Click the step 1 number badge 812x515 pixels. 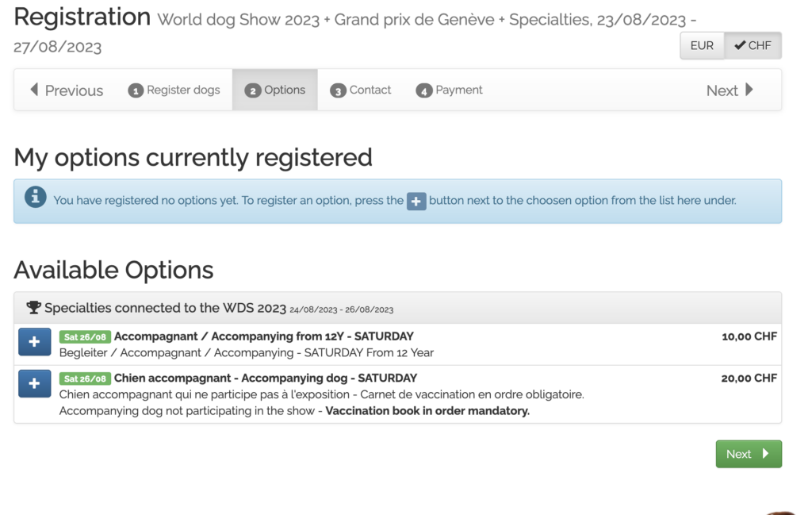pyautogui.click(x=136, y=90)
